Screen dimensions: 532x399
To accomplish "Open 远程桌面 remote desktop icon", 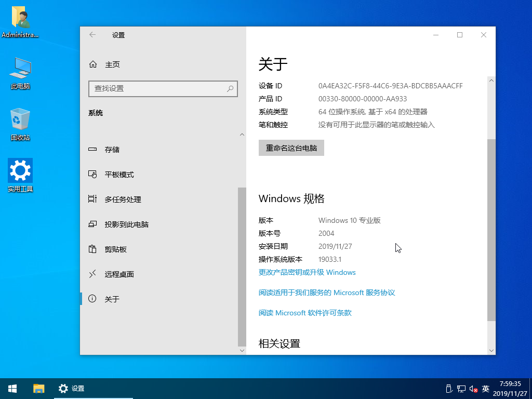I will pos(92,274).
